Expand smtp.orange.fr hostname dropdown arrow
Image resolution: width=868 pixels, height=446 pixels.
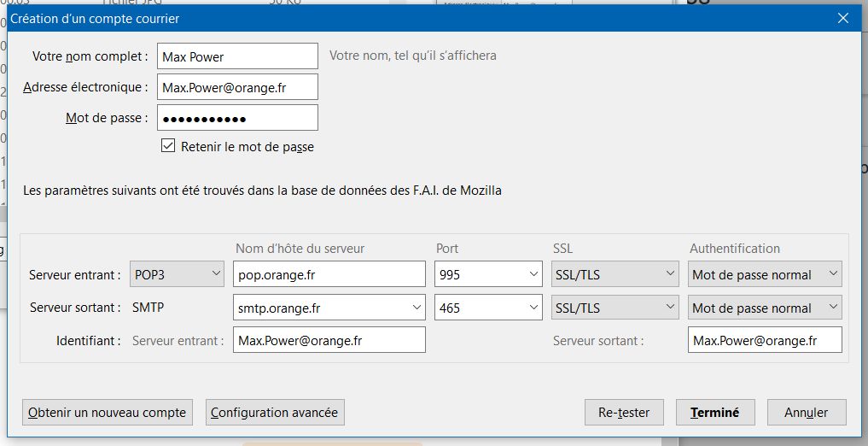(417, 308)
